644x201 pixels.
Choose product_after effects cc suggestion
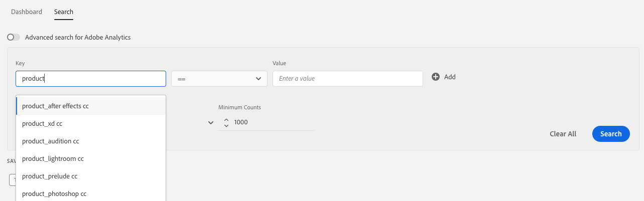tap(90, 106)
